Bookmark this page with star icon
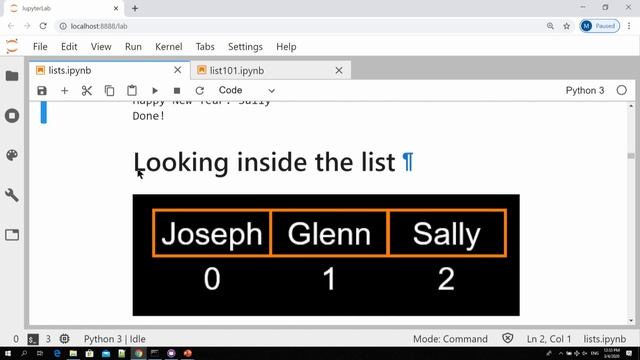Image resolution: width=640 pixels, height=360 pixels. (x=567, y=26)
